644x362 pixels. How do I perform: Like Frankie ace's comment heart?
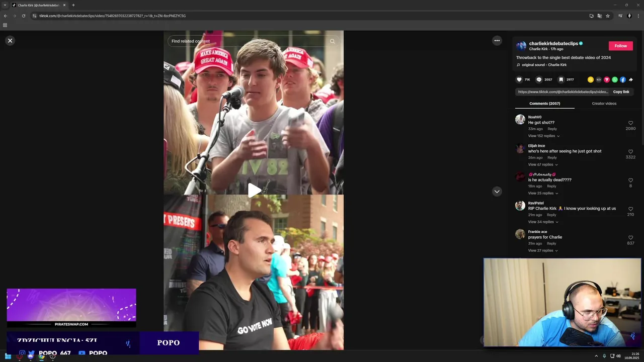tap(630, 237)
